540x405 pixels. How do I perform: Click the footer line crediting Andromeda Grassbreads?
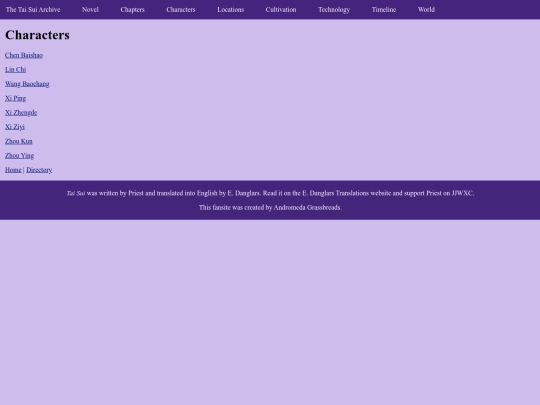270,207
